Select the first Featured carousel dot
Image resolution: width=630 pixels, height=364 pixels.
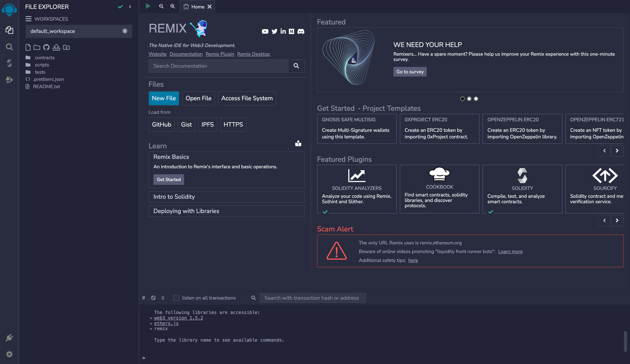462,99
